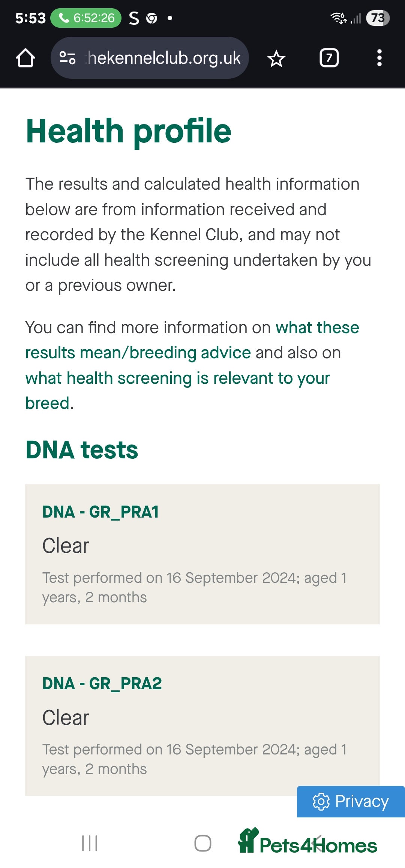405x868 pixels.
Task: Tap the Health profile heading
Action: (128, 131)
